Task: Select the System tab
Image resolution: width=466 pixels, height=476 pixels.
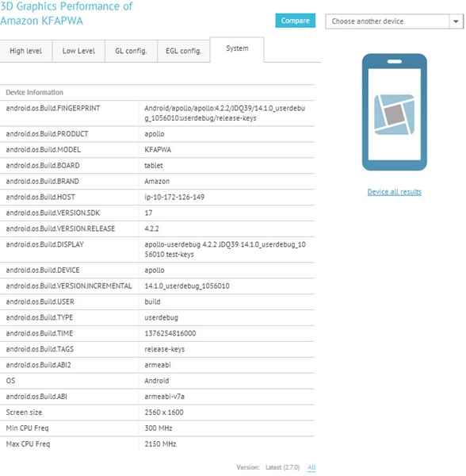Action: (x=237, y=48)
